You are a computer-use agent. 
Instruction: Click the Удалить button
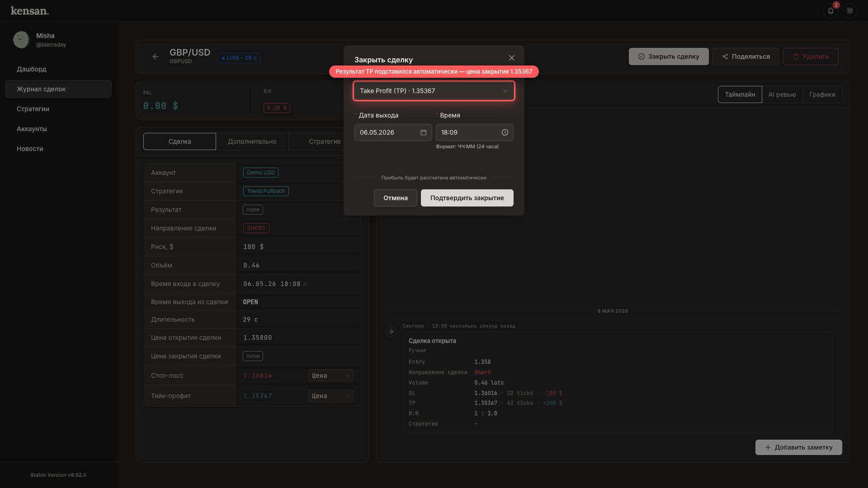811,56
